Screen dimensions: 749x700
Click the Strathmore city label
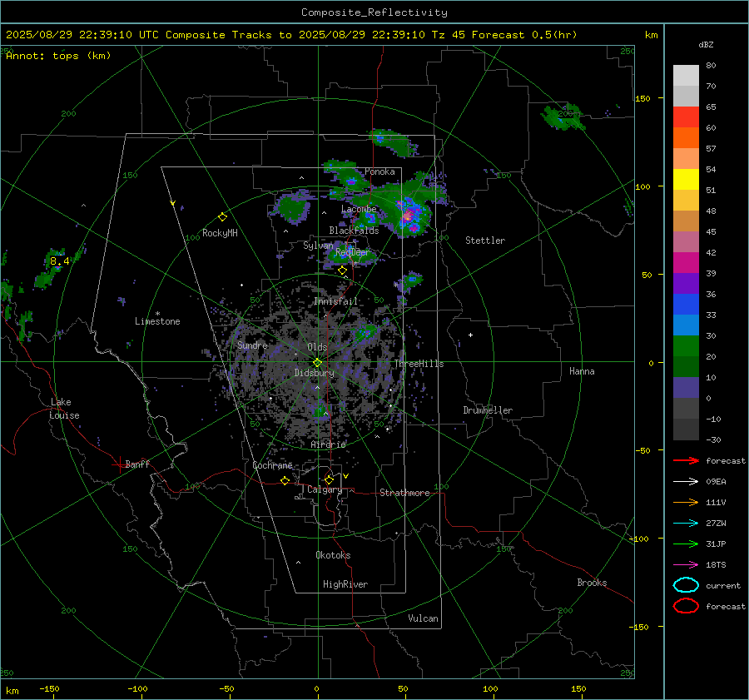click(404, 493)
